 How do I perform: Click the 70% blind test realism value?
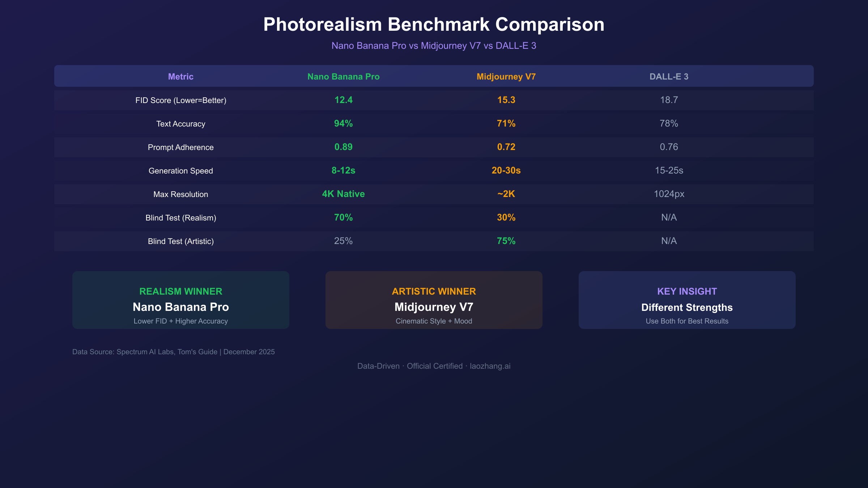pyautogui.click(x=343, y=218)
